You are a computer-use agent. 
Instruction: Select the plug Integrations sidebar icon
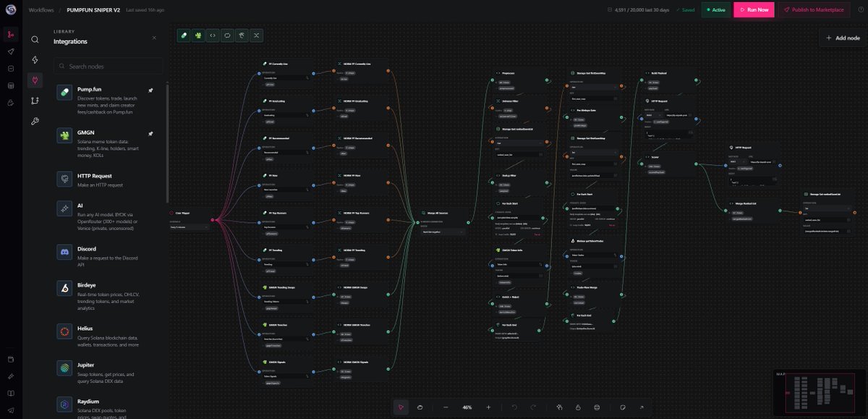[x=35, y=80]
